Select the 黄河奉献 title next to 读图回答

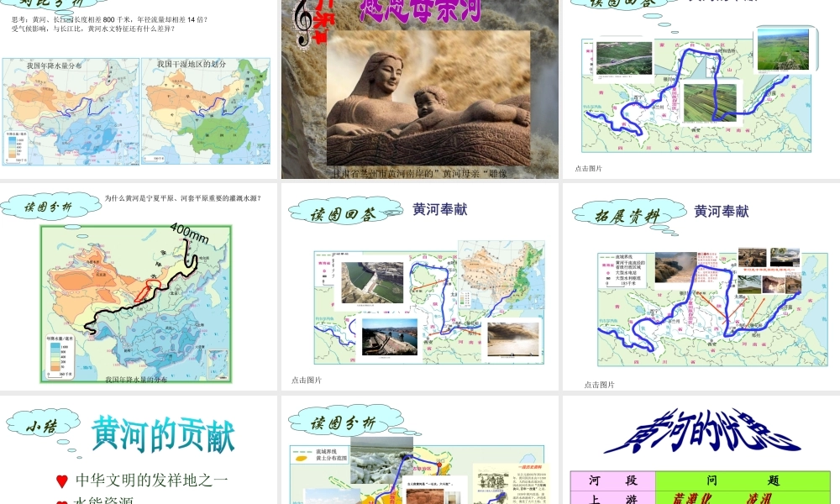click(440, 209)
